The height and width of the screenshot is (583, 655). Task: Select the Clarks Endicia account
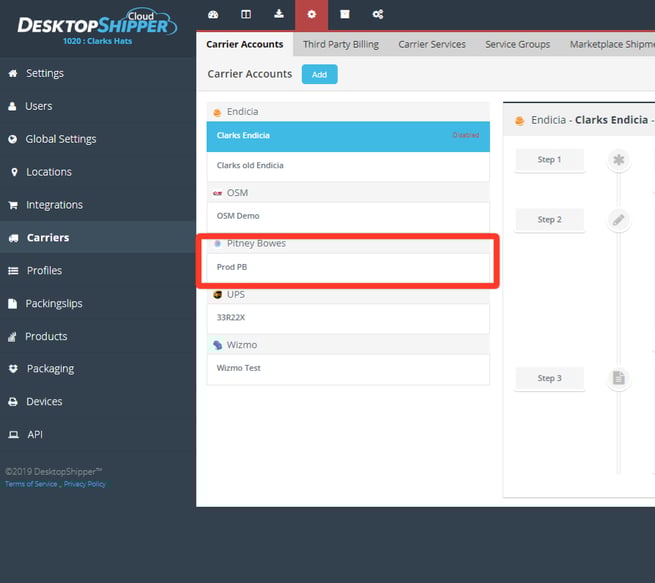348,136
